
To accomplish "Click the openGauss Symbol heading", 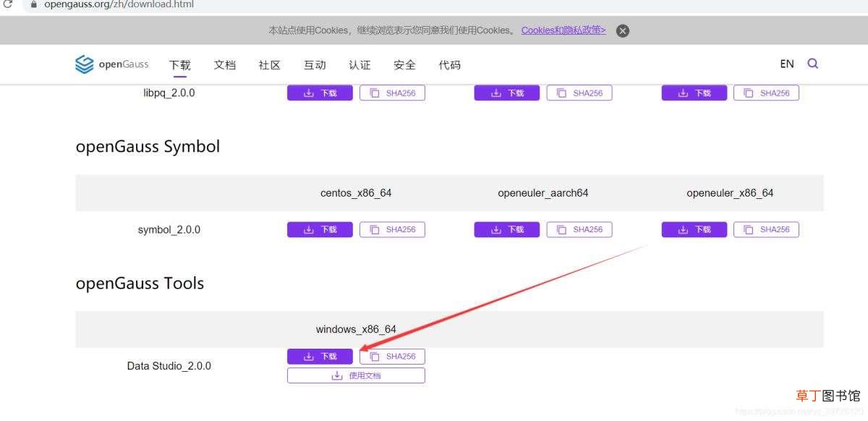I will point(148,147).
